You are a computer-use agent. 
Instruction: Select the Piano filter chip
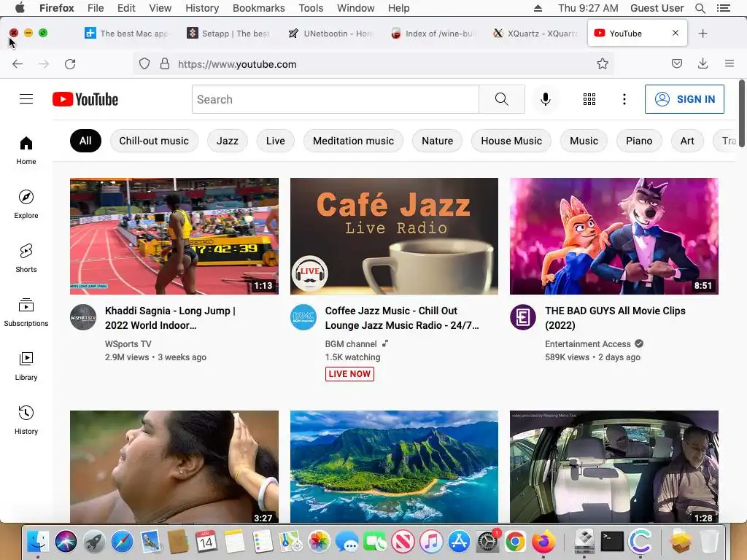(639, 141)
